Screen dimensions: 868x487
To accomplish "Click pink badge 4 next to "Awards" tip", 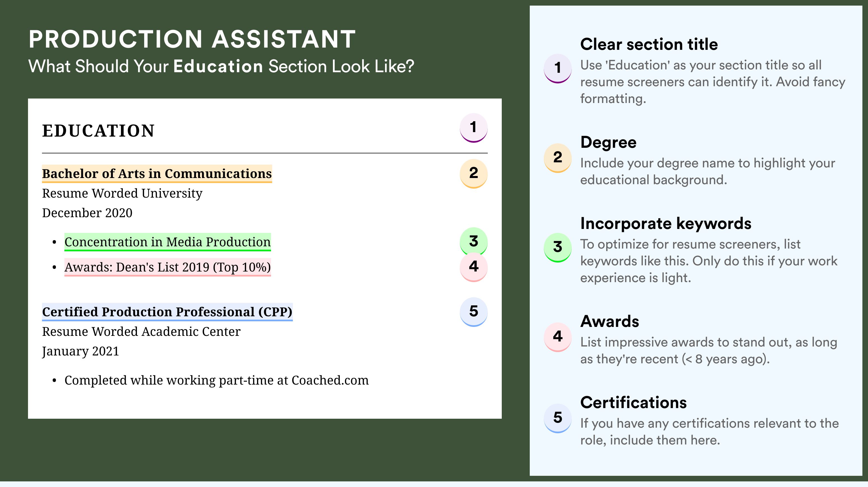I will pos(557,337).
